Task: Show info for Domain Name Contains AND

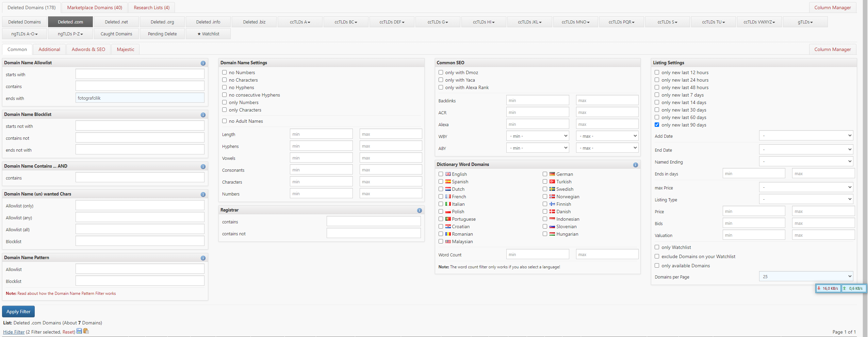Action: tap(203, 167)
